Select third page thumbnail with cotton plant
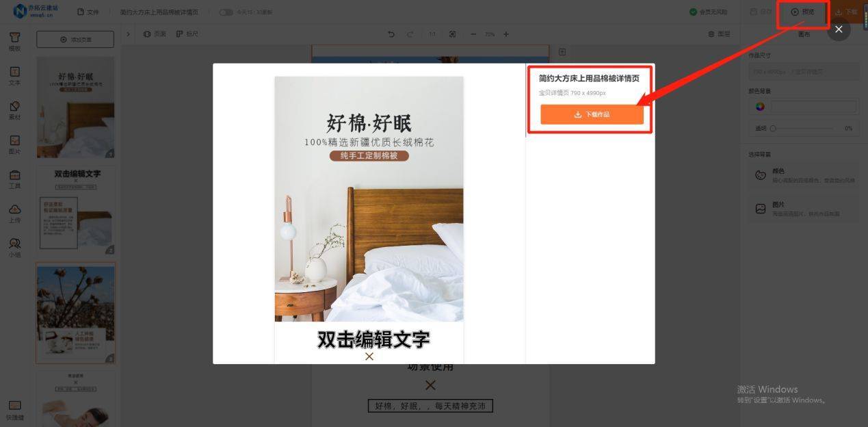 [75, 313]
